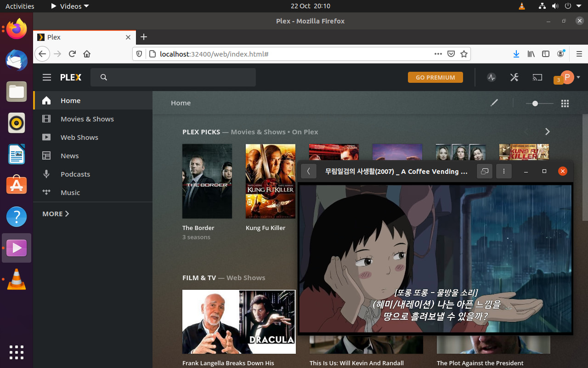This screenshot has width=588, height=368.
Task: Click the back button in video player
Action: (x=309, y=172)
